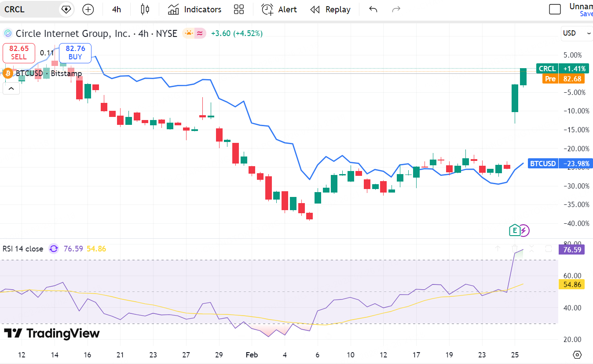The height and width of the screenshot is (364, 593).
Task: Toggle the layout square box near Unnamed
Action: [555, 9]
